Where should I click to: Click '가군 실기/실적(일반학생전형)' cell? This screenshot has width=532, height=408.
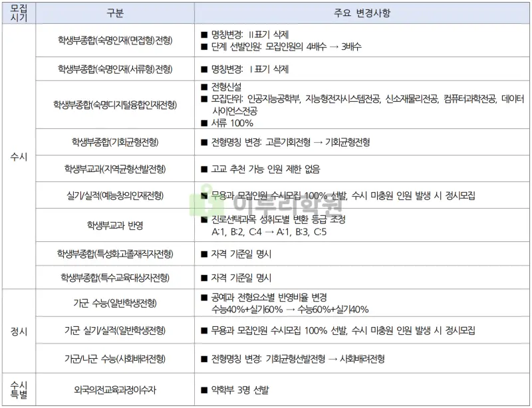(x=115, y=330)
